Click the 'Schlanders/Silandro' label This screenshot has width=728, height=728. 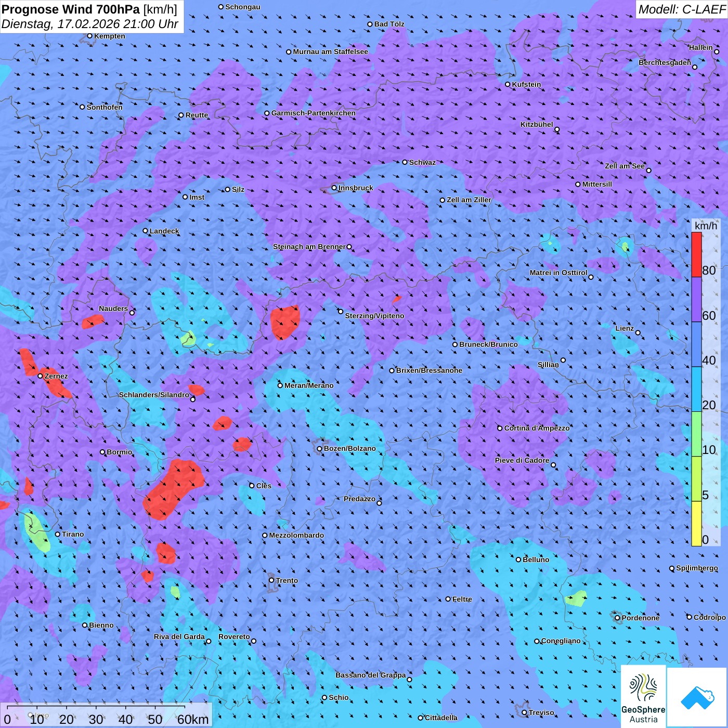(x=154, y=395)
